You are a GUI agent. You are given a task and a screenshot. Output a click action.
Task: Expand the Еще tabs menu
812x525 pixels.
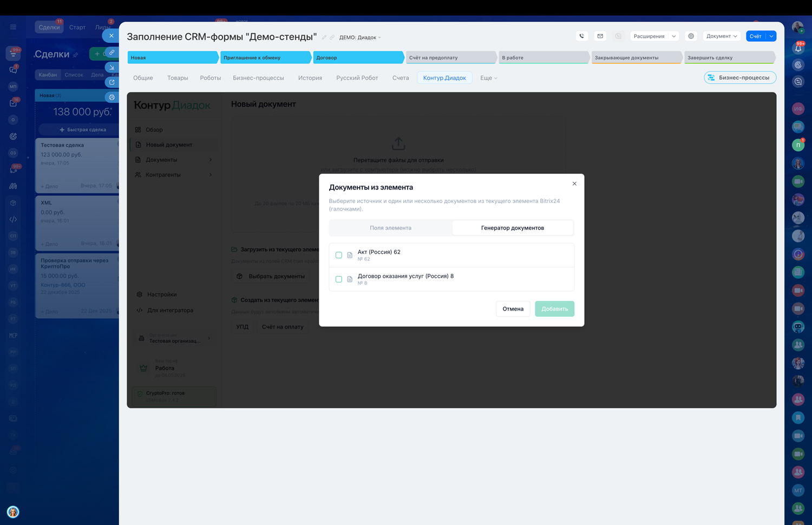[488, 78]
